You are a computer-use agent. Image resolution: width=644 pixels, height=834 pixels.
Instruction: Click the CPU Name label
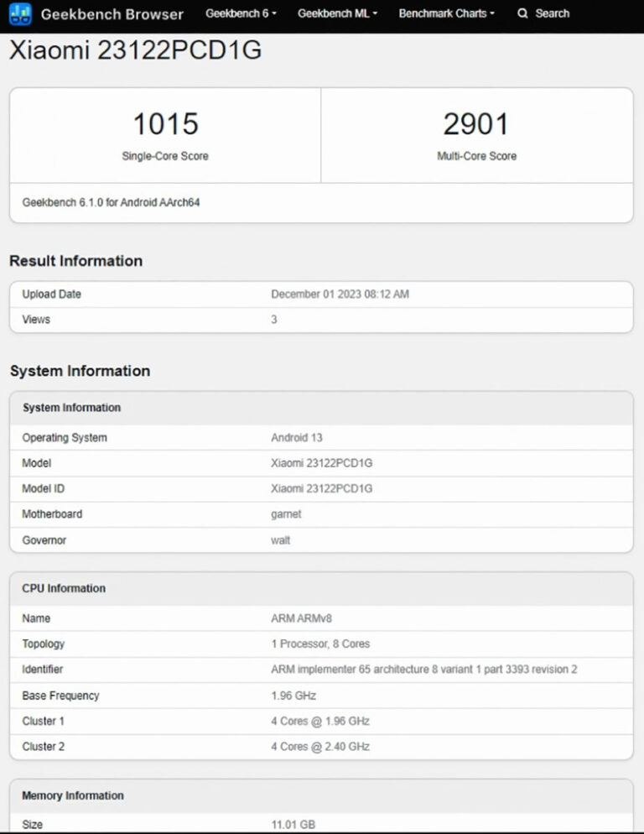click(x=36, y=618)
